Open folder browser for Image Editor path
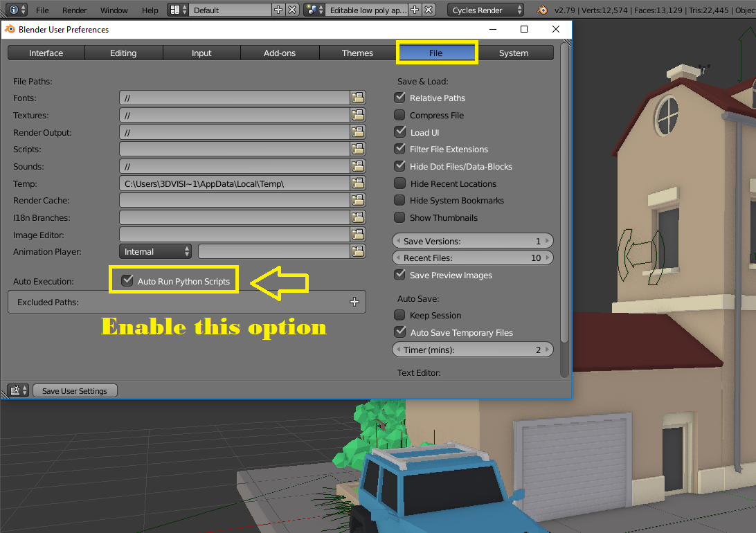Image resolution: width=756 pixels, height=533 pixels. [358, 234]
